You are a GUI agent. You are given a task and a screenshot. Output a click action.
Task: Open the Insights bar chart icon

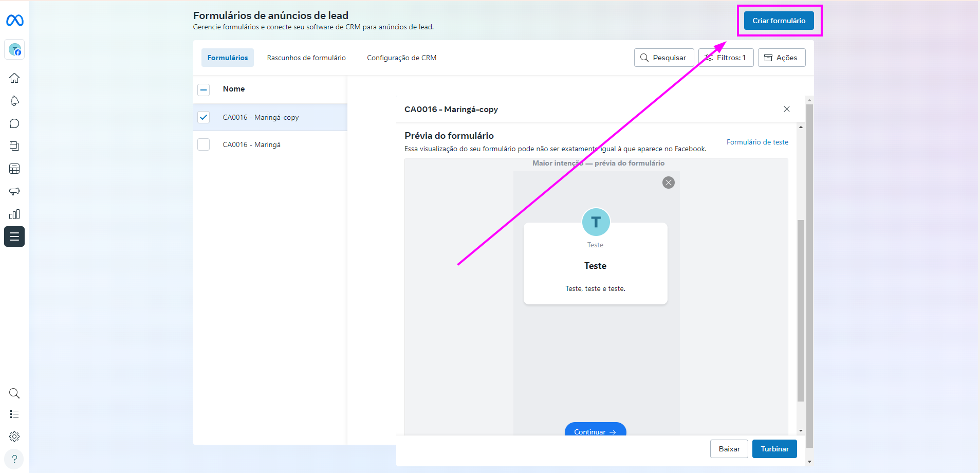[x=14, y=214]
